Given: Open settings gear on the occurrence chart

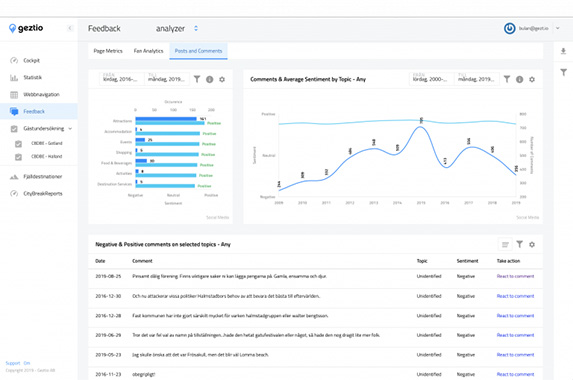Looking at the screenshot, I should click(222, 79).
